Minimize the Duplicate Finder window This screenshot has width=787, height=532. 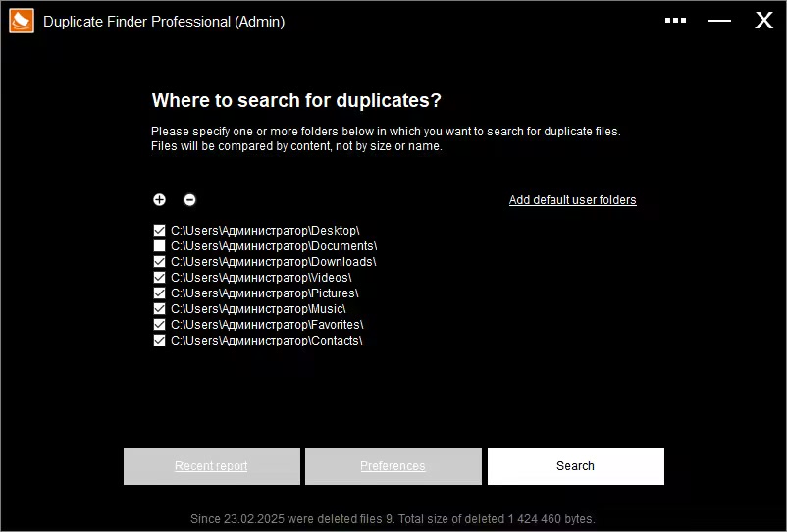point(719,21)
